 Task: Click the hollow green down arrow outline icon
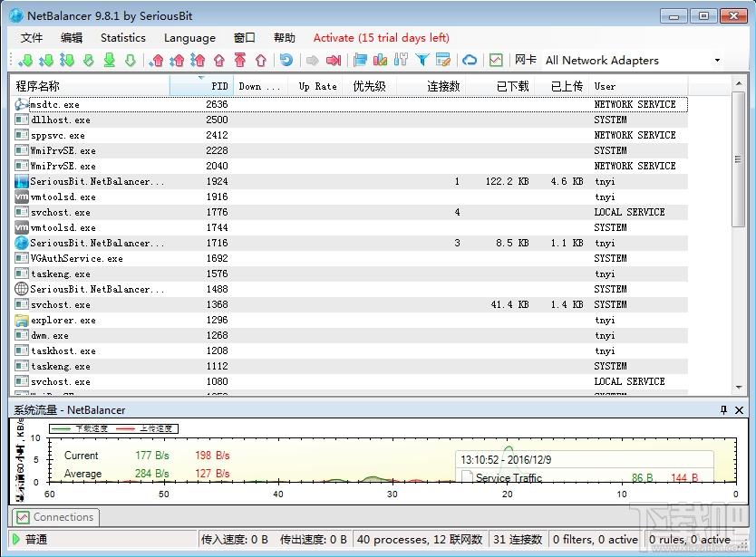131,61
